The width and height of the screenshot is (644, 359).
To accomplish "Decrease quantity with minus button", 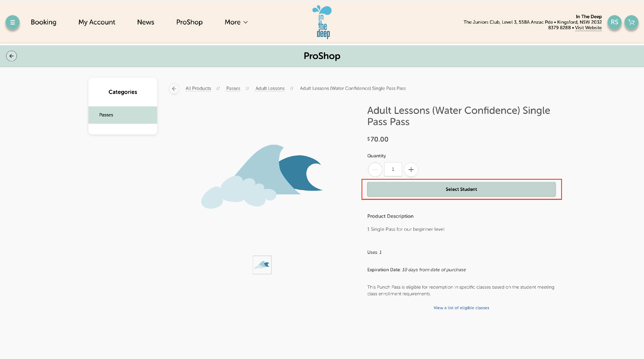I will 375,170.
